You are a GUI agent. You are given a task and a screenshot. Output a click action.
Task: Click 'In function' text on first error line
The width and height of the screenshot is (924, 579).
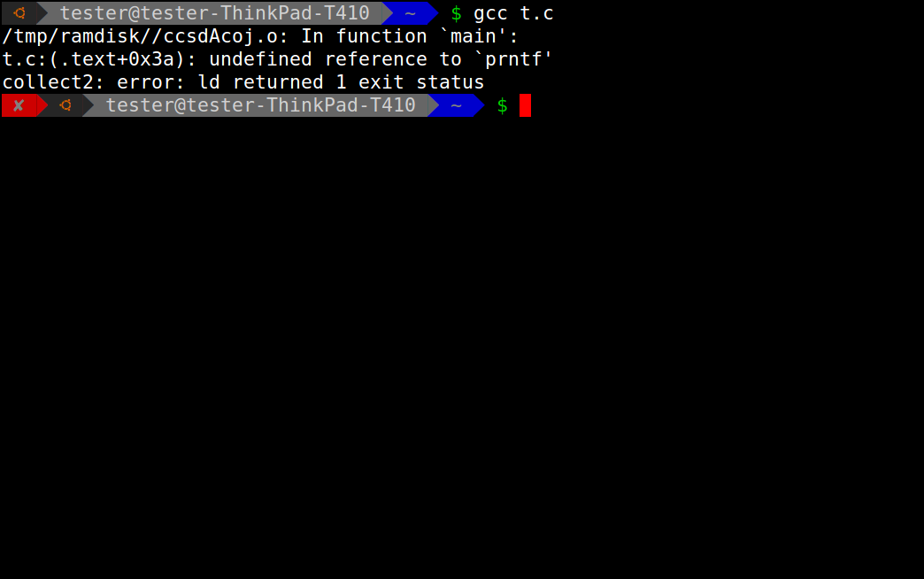click(x=364, y=36)
